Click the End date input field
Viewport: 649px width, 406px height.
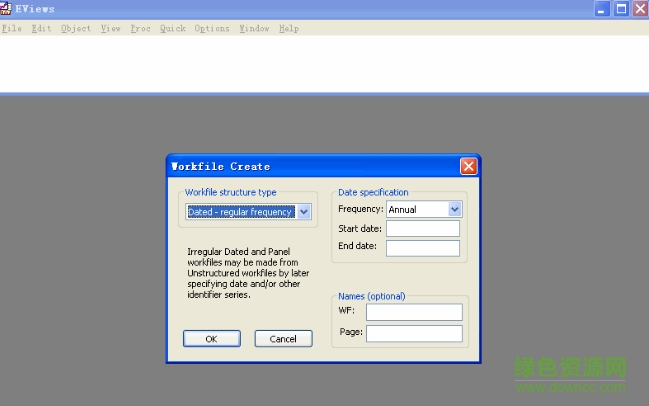pos(423,248)
